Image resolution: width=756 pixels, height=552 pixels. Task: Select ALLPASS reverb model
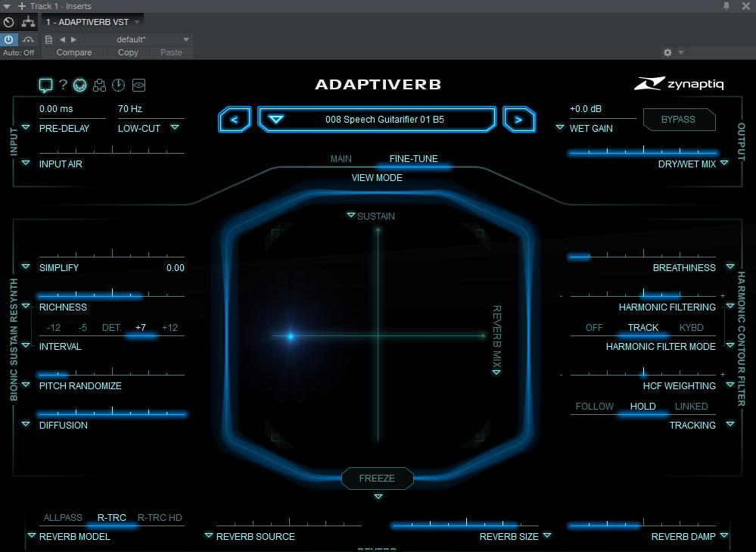(x=63, y=518)
